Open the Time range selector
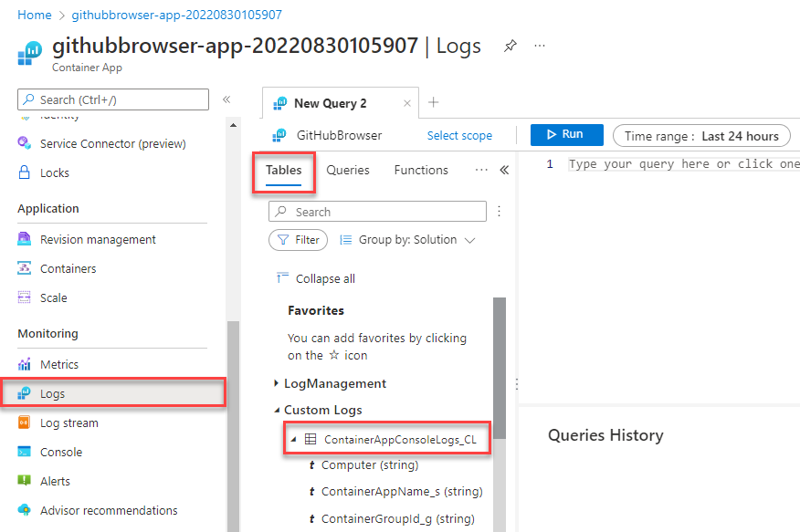The image size is (800, 532). coord(701,136)
